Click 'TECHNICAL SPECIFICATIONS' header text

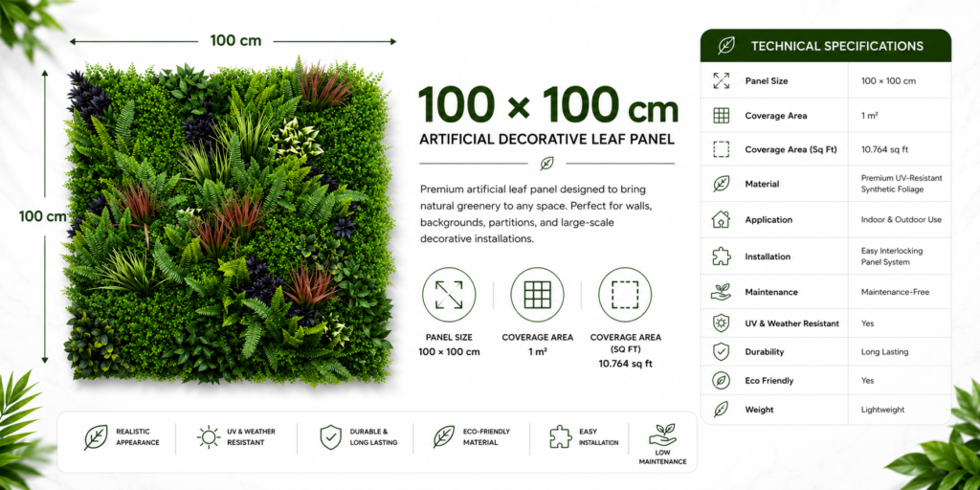click(836, 46)
